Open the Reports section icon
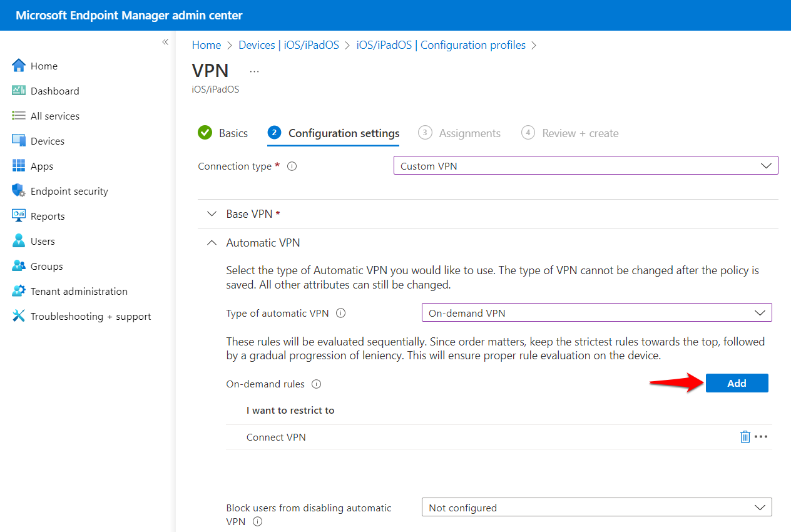 click(x=18, y=216)
